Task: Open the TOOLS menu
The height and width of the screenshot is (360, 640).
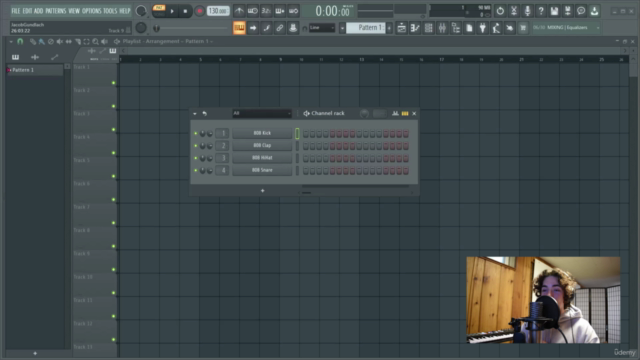Action: pyautogui.click(x=110, y=11)
